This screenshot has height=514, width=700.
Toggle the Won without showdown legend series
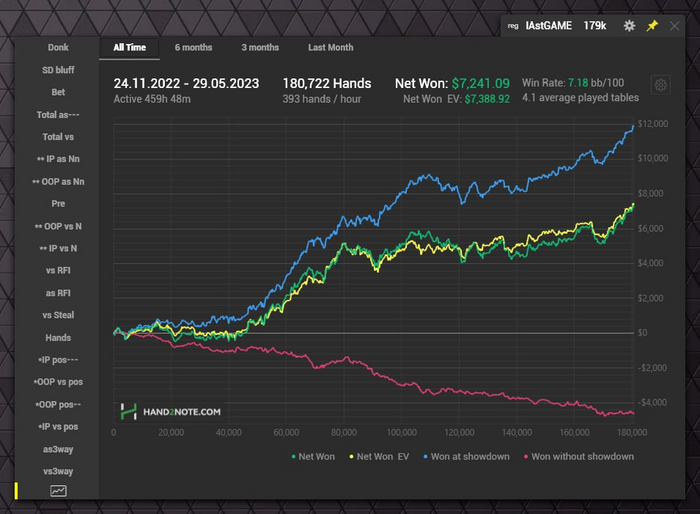[x=579, y=456]
